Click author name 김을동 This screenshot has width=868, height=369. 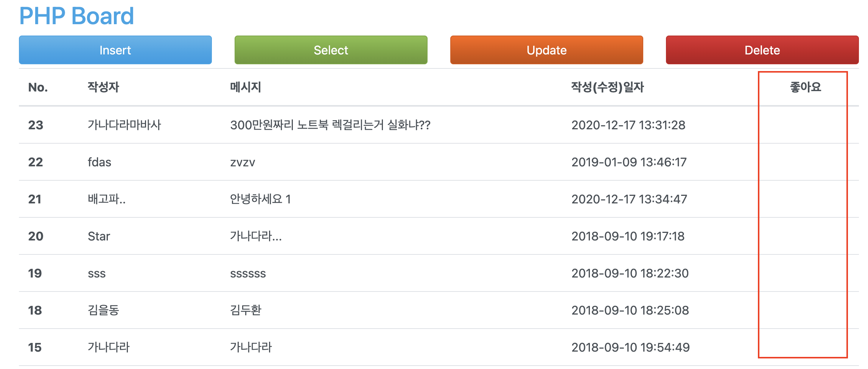coord(103,310)
